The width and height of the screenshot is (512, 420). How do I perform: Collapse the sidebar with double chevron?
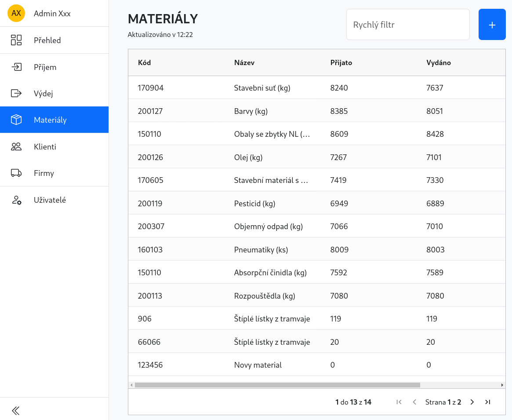click(x=15, y=410)
